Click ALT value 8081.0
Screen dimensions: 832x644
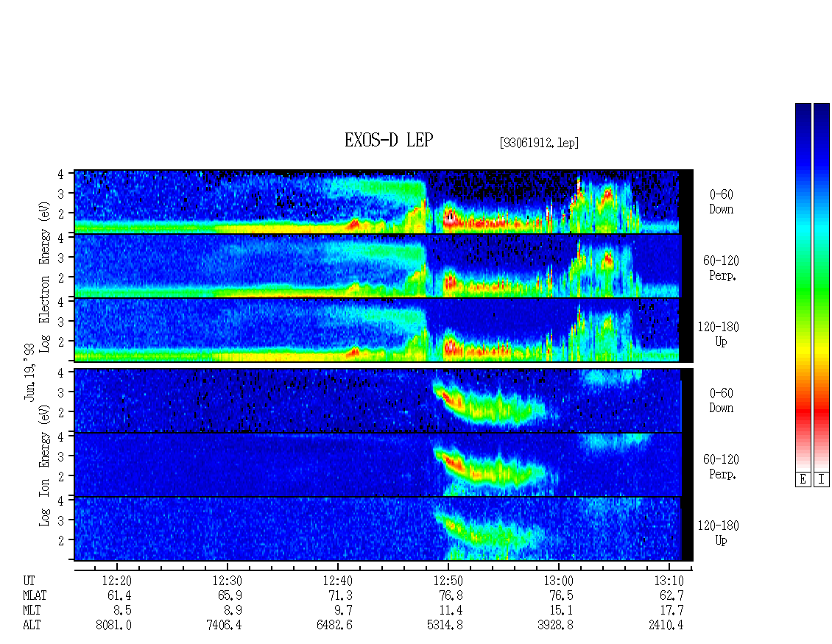tap(113, 626)
